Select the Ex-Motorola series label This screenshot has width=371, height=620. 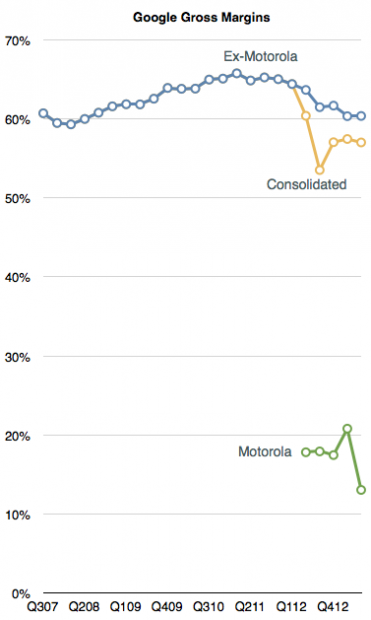coord(261,56)
